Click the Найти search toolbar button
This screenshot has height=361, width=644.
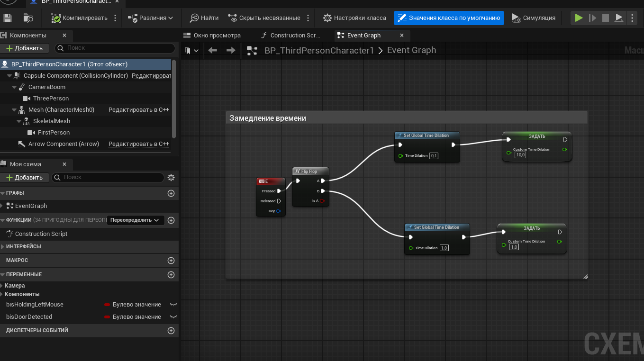tap(204, 18)
